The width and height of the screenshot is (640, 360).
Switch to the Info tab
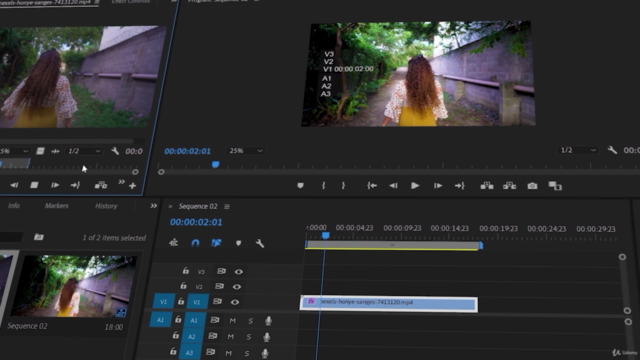coord(14,205)
